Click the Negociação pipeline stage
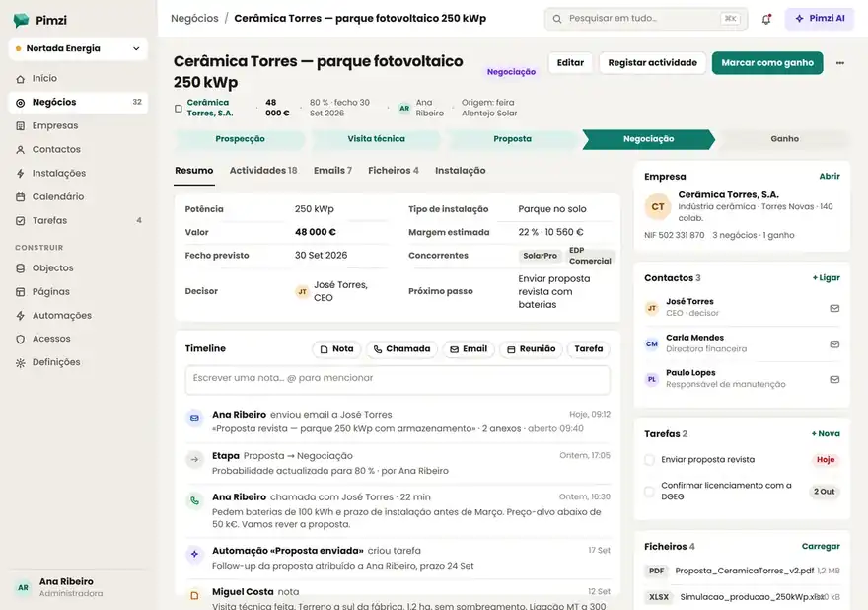 648,139
